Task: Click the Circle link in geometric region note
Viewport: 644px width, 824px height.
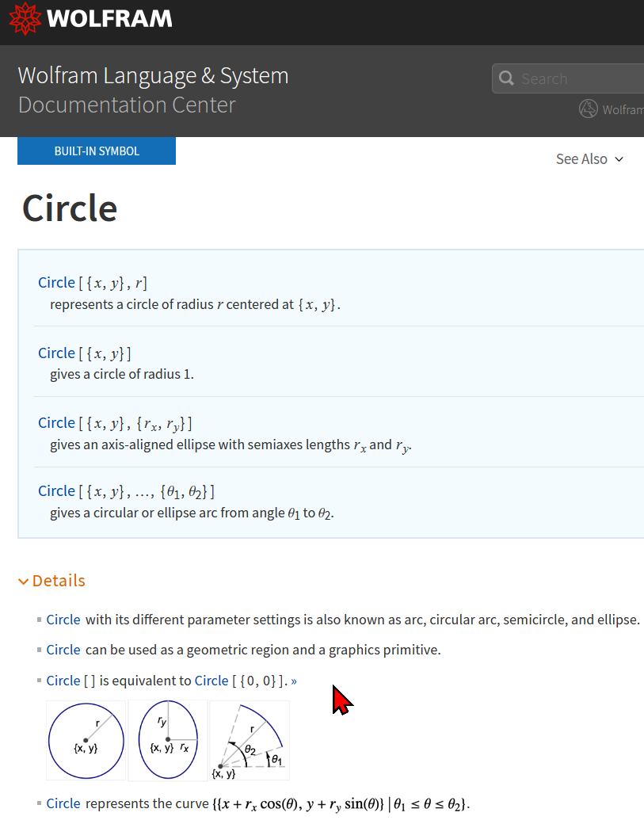Action: click(63, 650)
